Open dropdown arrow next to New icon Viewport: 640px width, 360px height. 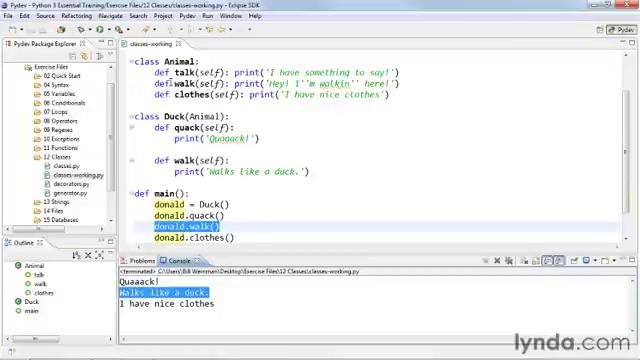[22, 29]
